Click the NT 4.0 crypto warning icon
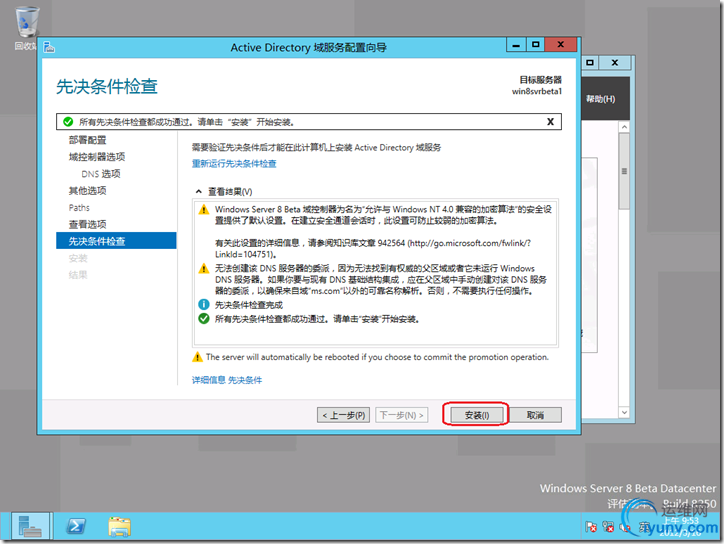 point(204,209)
